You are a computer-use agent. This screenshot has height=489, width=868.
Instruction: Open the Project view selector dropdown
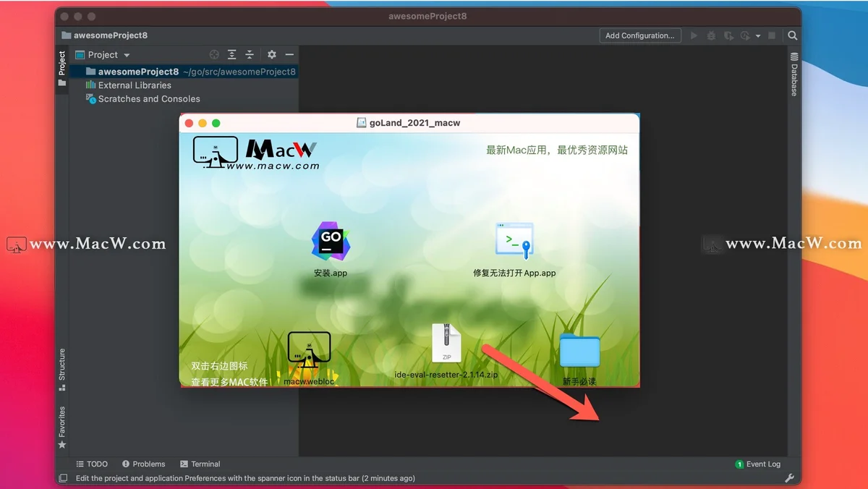pyautogui.click(x=103, y=54)
